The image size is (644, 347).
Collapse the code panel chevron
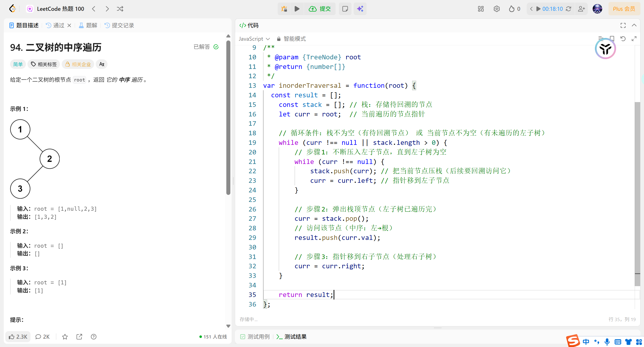tap(634, 25)
